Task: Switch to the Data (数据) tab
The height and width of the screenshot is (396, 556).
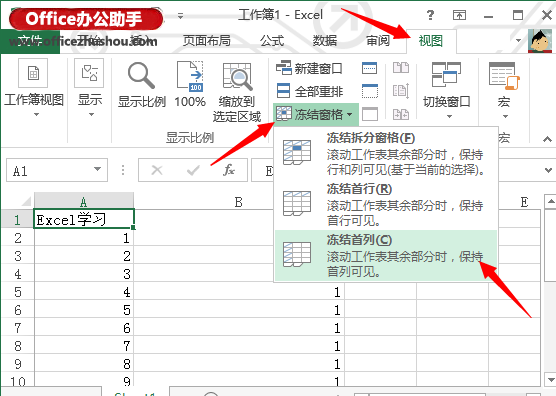Action: point(324,41)
